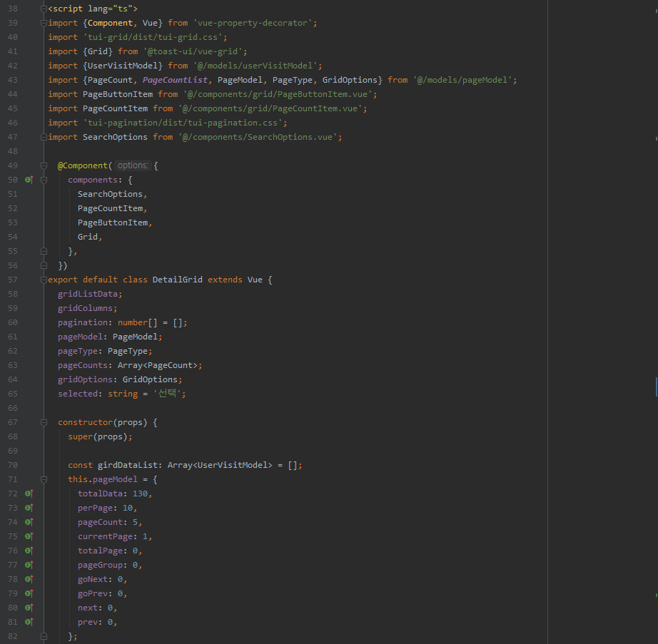The height and width of the screenshot is (644, 658).
Task: Collapse the script block fold arrow on line 38
Action: tap(44, 8)
